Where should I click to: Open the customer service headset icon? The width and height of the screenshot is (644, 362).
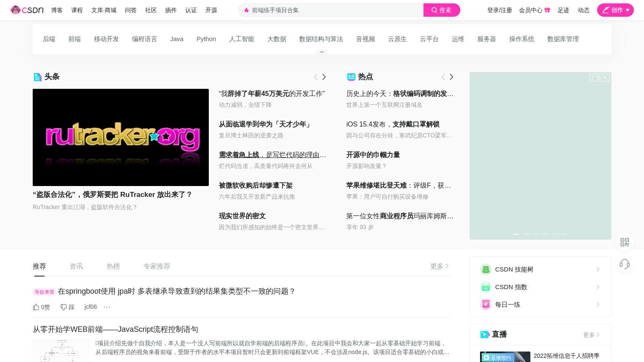point(625,264)
